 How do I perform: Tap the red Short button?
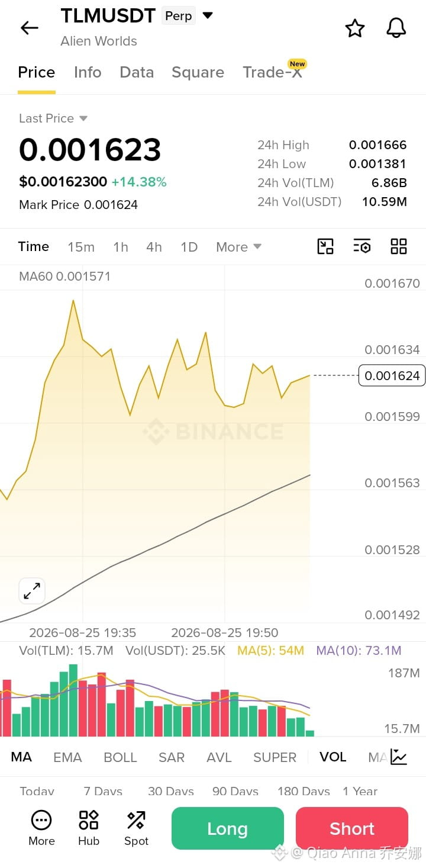pos(352,828)
